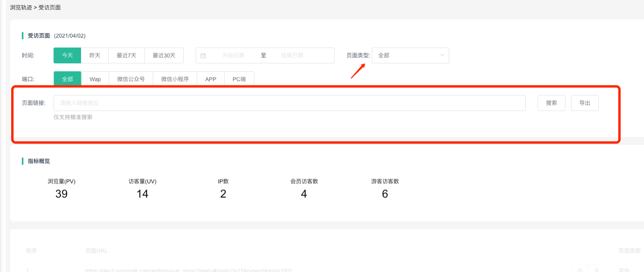Choose 最近30天 time range

click(164, 56)
